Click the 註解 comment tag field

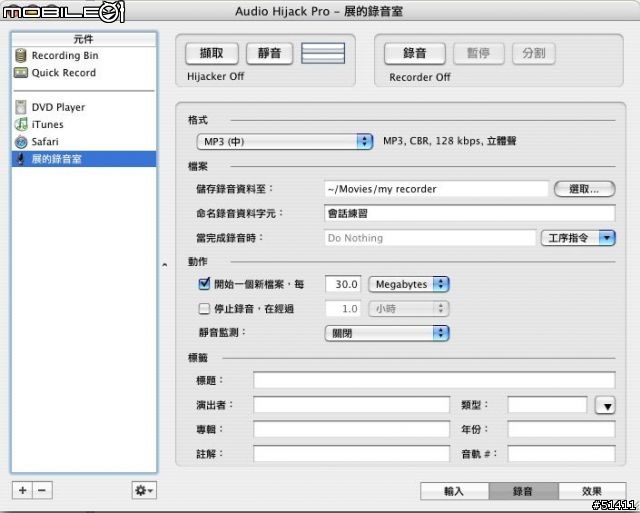[x=351, y=454]
